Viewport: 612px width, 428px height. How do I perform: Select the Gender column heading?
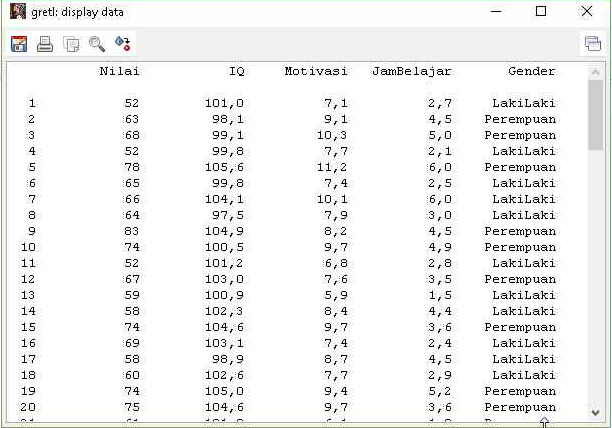point(531,72)
